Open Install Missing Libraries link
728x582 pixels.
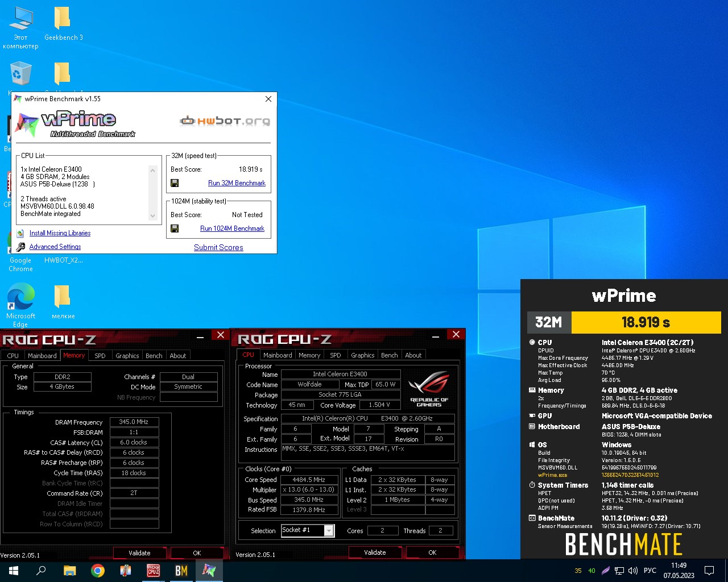(60, 233)
